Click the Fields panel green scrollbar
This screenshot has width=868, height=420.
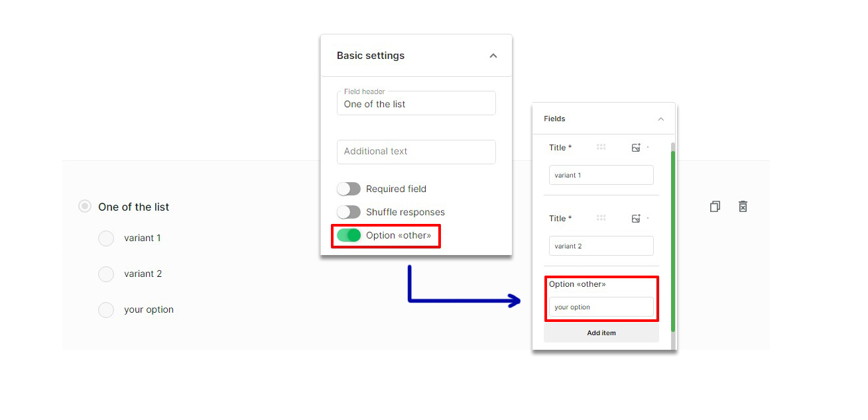[673, 240]
